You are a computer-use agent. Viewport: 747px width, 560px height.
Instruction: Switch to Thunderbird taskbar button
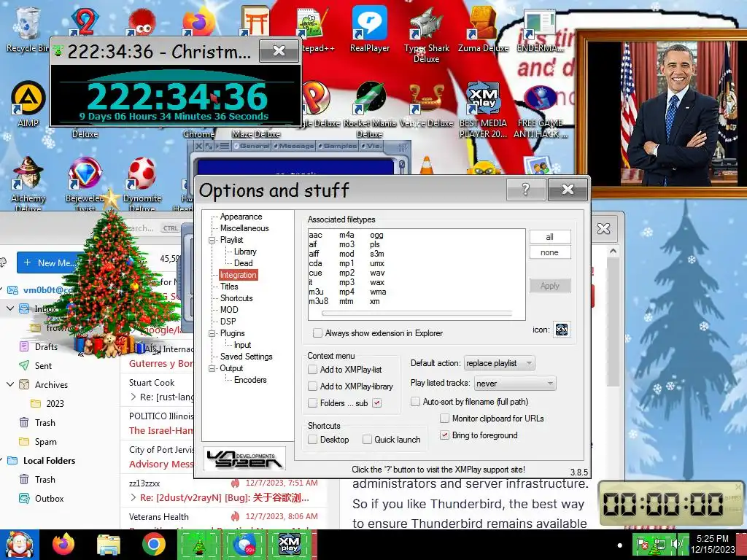[244, 545]
